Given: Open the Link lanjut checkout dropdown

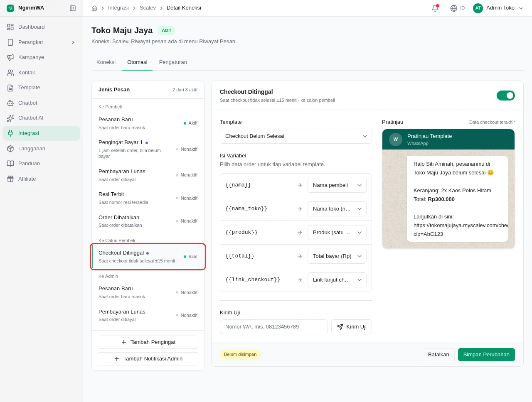Looking at the screenshot, I should pyautogui.click(x=337, y=280).
